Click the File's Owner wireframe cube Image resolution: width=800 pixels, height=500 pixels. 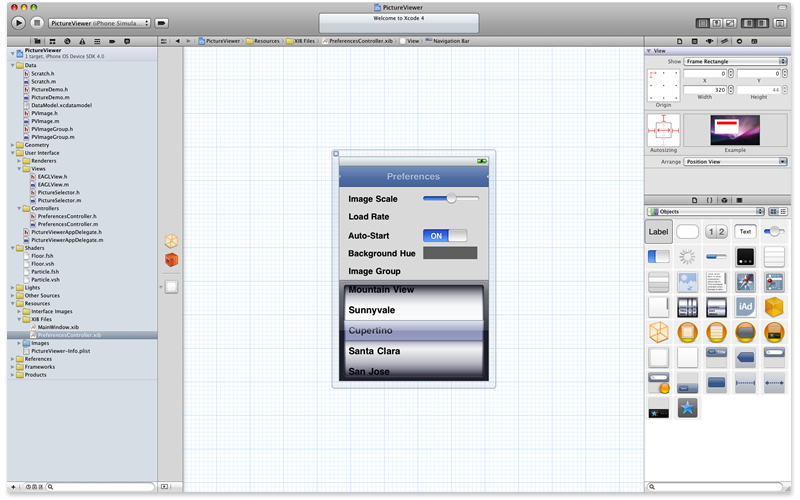tap(171, 241)
